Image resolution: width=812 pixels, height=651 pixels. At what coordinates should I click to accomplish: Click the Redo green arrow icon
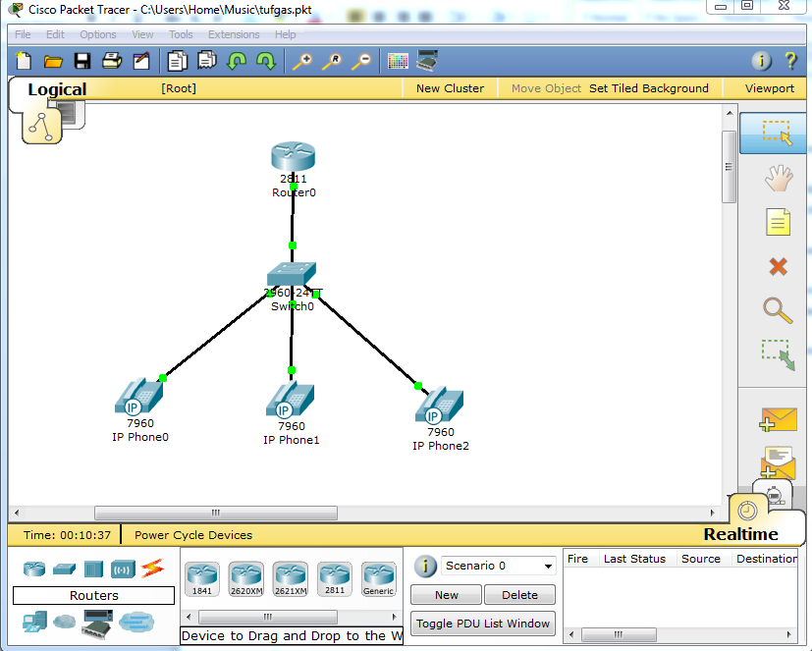[266, 61]
